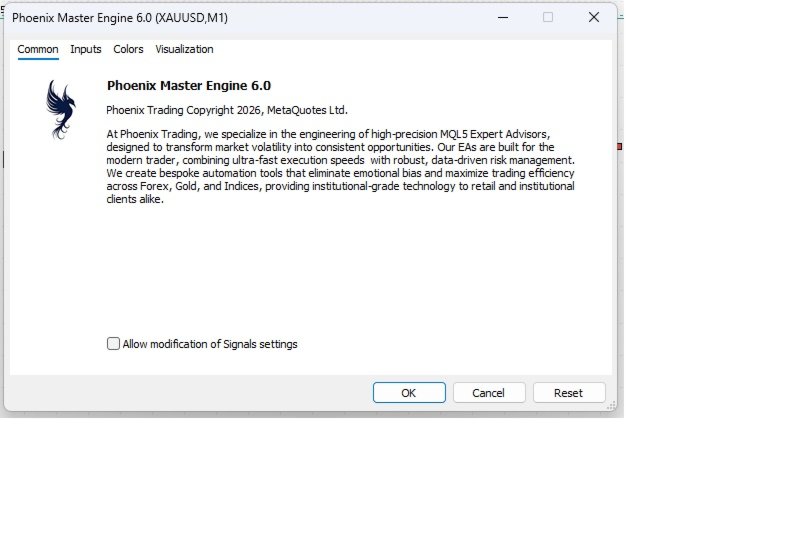This screenshot has width=794, height=543.
Task: Click the disabled maximize window icon
Action: point(548,18)
